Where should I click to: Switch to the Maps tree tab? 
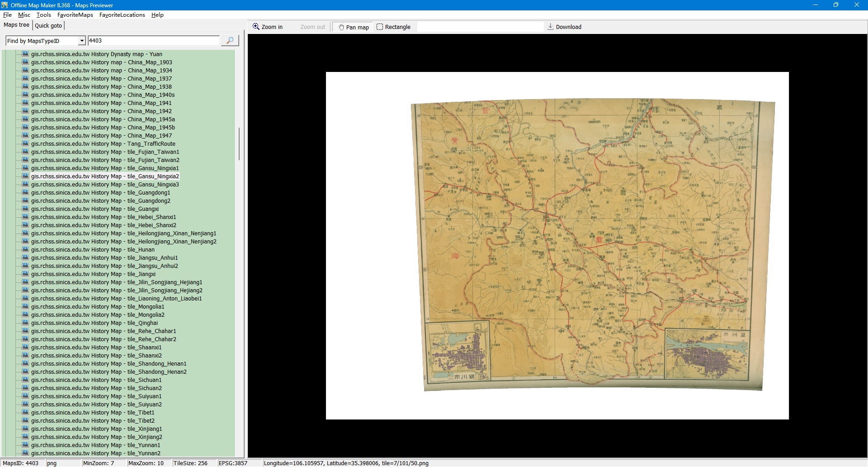pyautogui.click(x=16, y=25)
